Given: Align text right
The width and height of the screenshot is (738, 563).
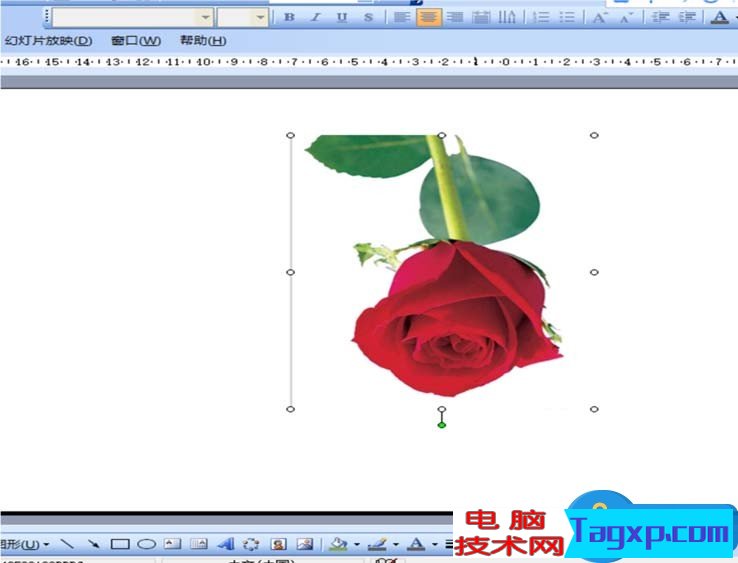Looking at the screenshot, I should pos(455,17).
